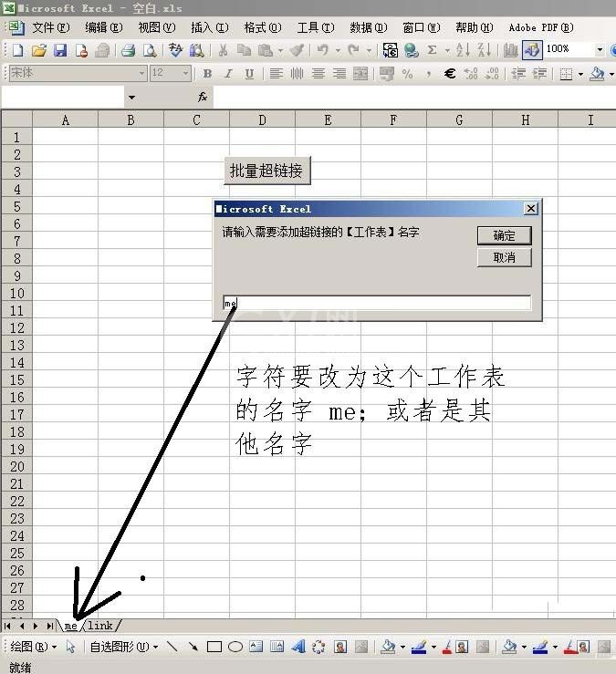Go to last sheet navigation arrow

(50, 626)
